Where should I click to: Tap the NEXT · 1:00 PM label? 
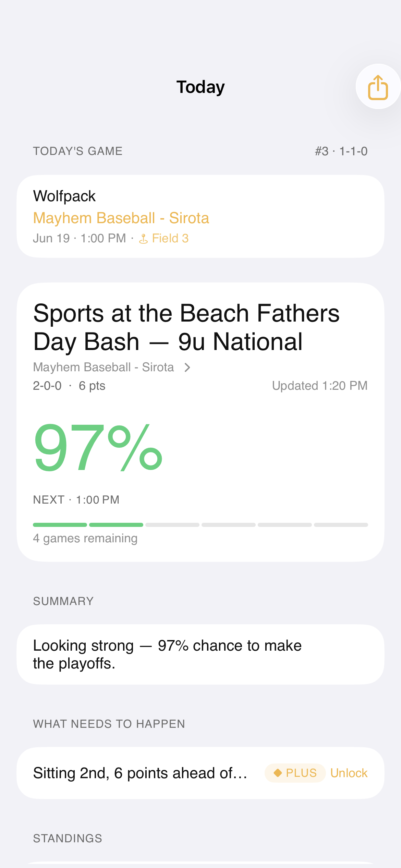coord(76,500)
